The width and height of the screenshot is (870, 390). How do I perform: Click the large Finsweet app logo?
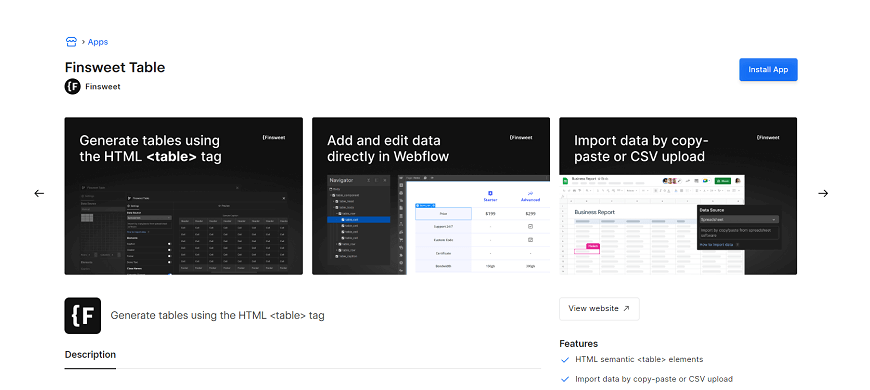[x=83, y=316]
